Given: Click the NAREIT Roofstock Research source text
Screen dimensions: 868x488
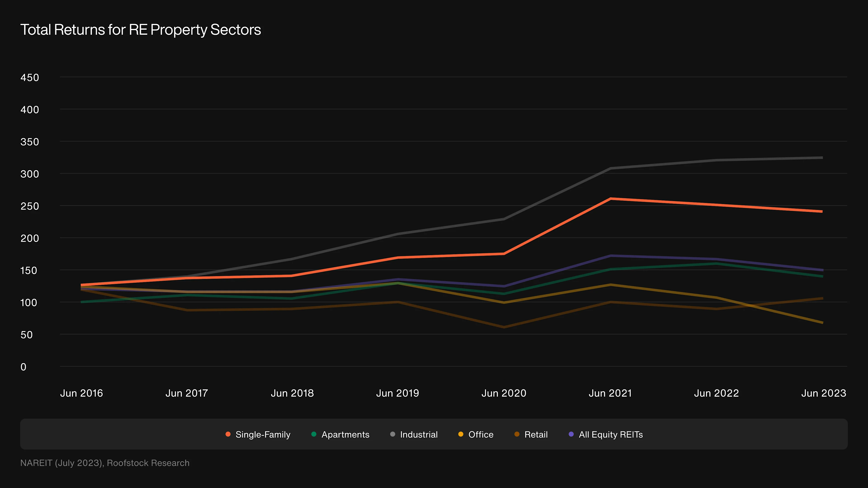Looking at the screenshot, I should (x=105, y=463).
